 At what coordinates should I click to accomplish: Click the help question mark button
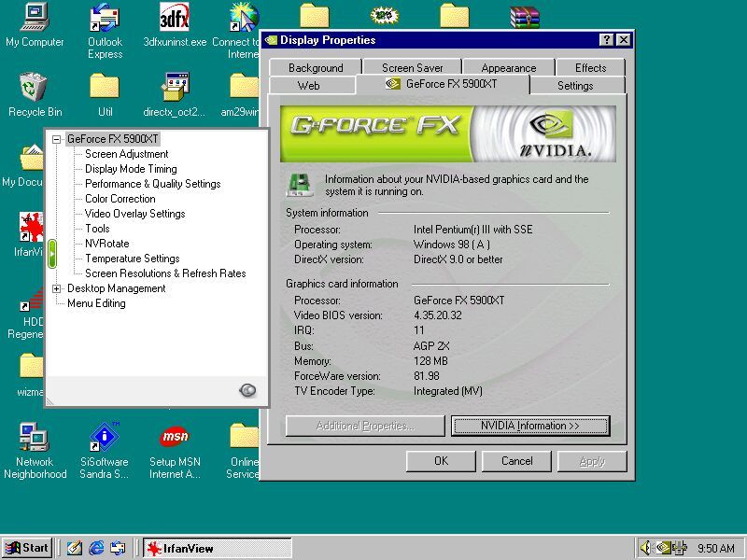(606, 40)
